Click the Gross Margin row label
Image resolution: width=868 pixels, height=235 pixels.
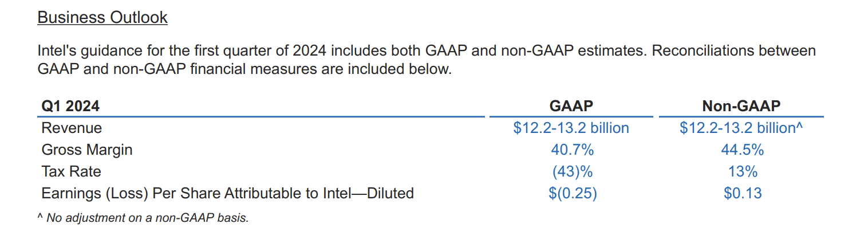pyautogui.click(x=87, y=150)
